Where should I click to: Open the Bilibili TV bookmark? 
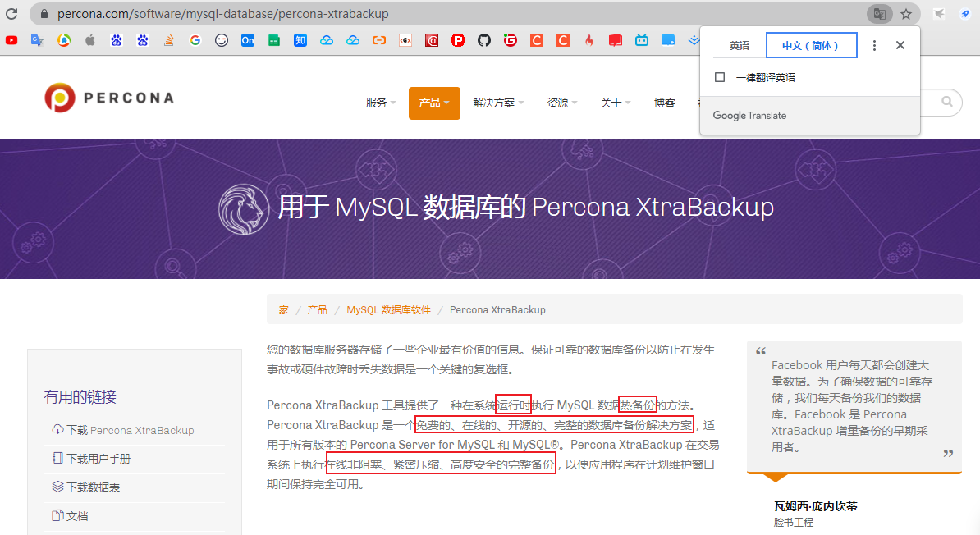coord(641,41)
